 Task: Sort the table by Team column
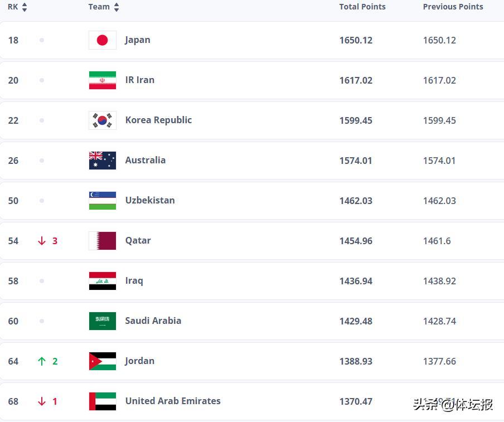point(104,7)
